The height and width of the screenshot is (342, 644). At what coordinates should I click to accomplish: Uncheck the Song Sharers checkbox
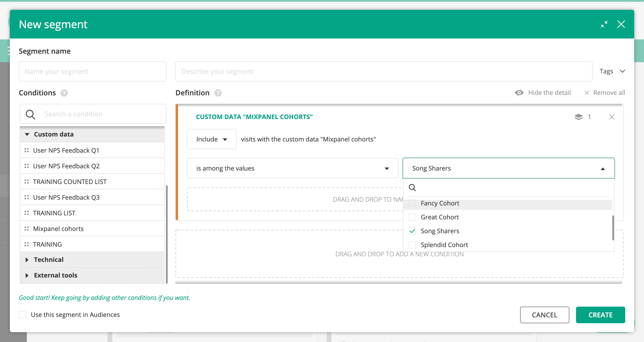[x=412, y=231]
